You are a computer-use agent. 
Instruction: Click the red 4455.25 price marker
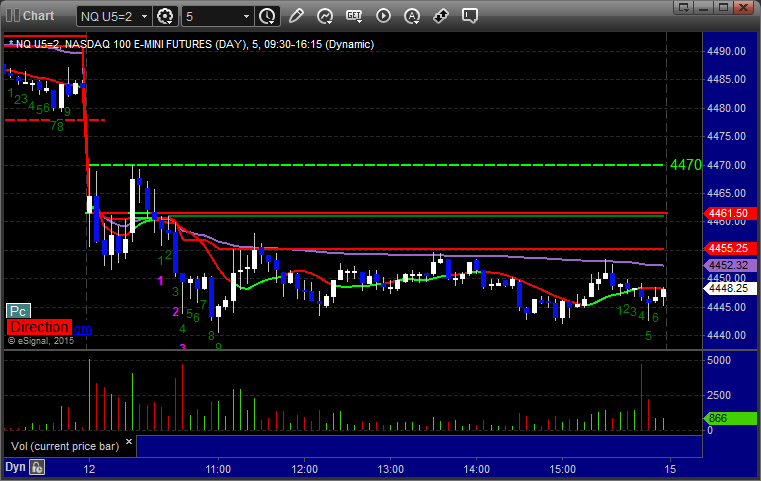click(x=730, y=249)
